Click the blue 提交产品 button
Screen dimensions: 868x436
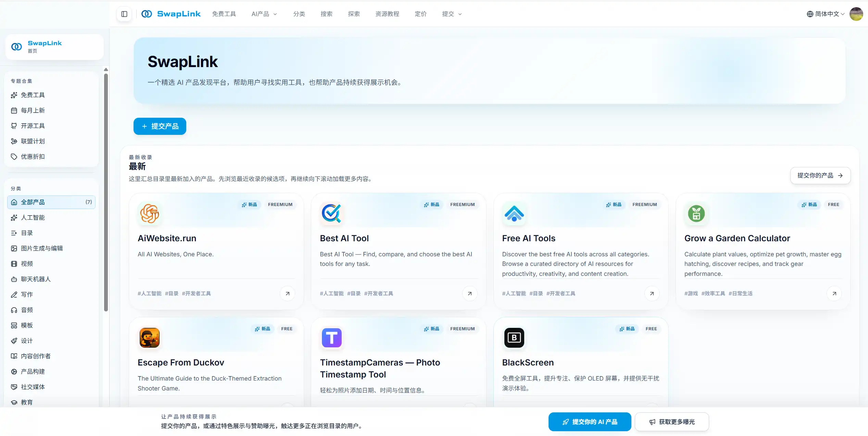160,126
